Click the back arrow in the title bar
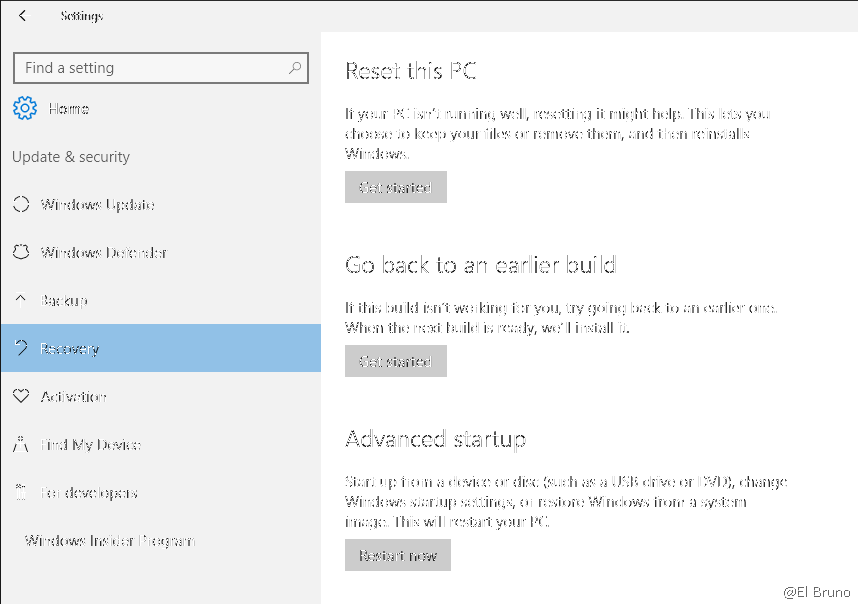 coord(25,16)
